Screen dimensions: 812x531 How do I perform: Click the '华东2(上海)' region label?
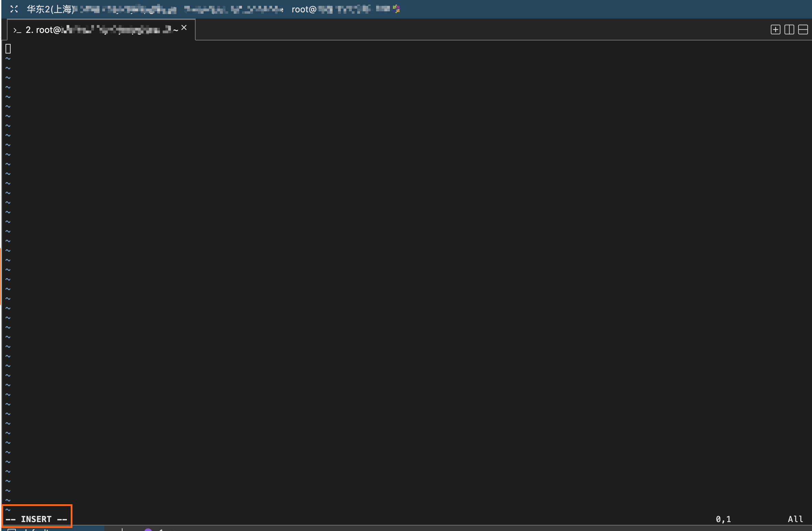[50, 9]
